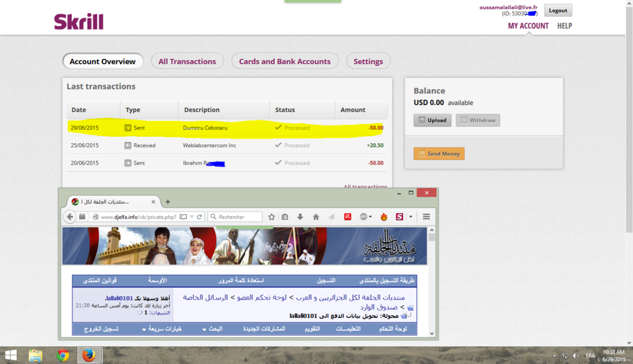Click 'تسجيل الخروج' logout link in forum

tap(101, 329)
